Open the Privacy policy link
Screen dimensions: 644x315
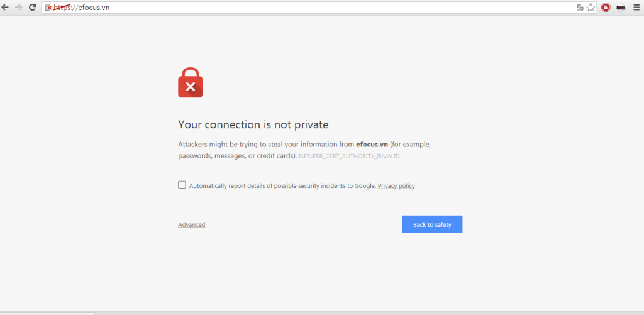(396, 186)
